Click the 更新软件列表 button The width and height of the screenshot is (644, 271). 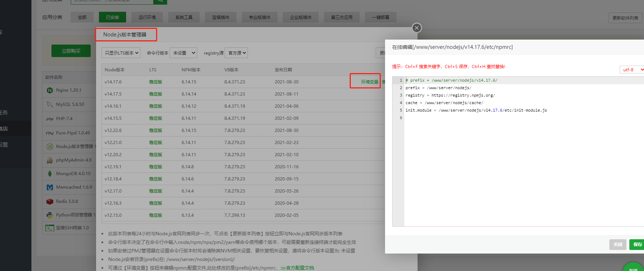pos(625,18)
